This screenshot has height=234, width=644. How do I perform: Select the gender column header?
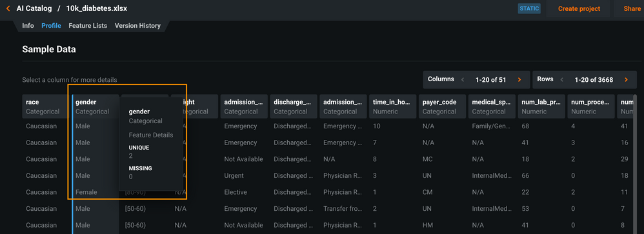pos(96,107)
